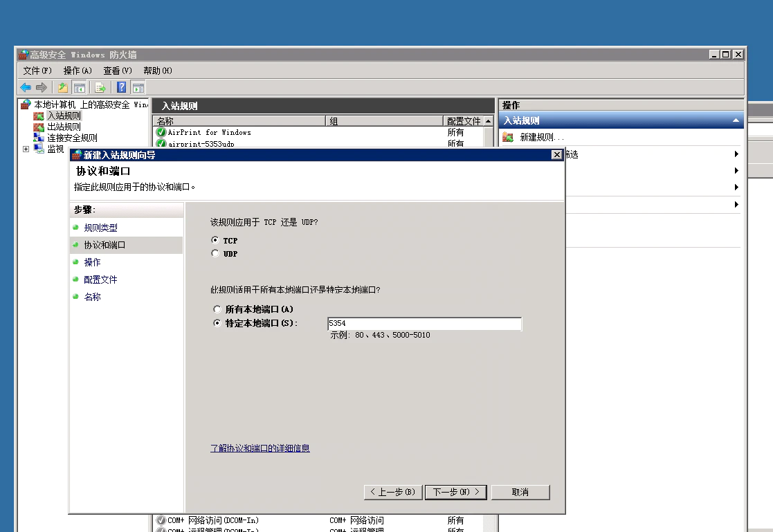Click the Export List toolbar icon

click(100, 87)
